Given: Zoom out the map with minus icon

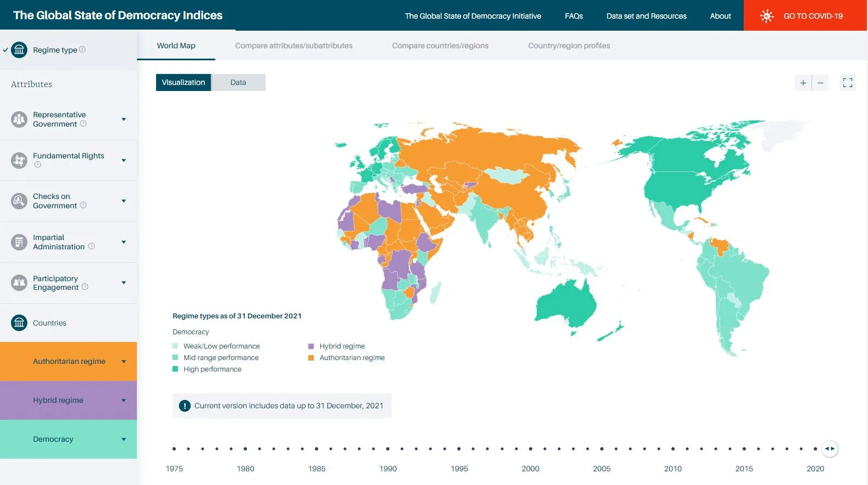Looking at the screenshot, I should (820, 83).
